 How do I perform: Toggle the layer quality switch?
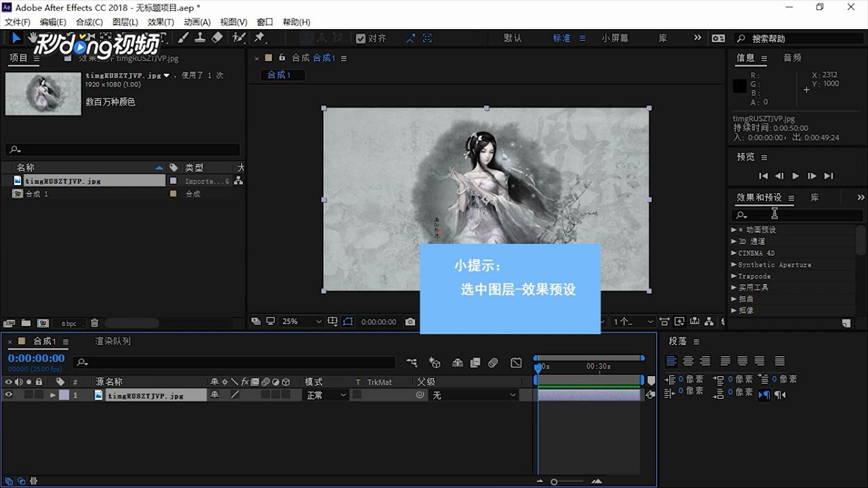235,395
